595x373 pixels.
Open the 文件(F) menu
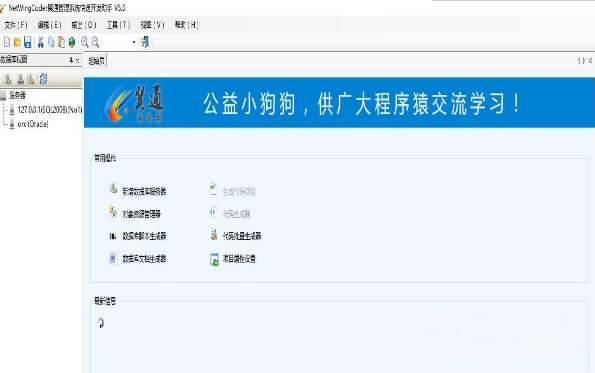click(x=16, y=25)
